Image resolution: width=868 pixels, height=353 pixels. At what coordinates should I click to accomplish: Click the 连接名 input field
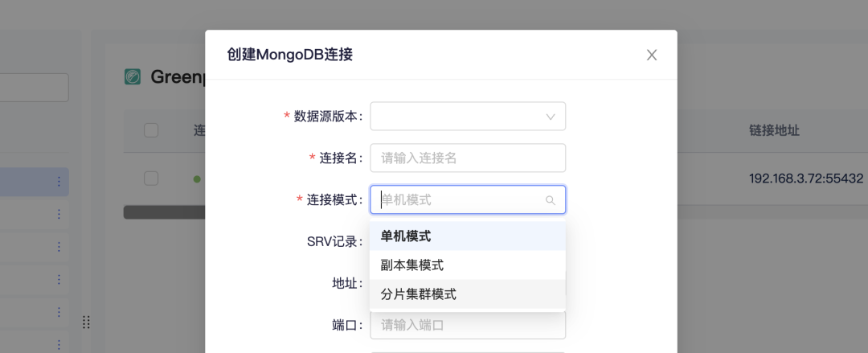(x=467, y=158)
